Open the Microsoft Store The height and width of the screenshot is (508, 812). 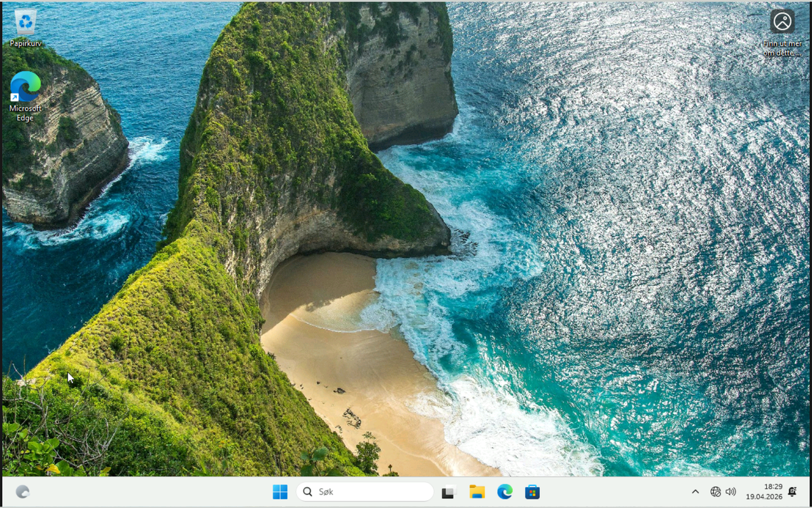533,492
